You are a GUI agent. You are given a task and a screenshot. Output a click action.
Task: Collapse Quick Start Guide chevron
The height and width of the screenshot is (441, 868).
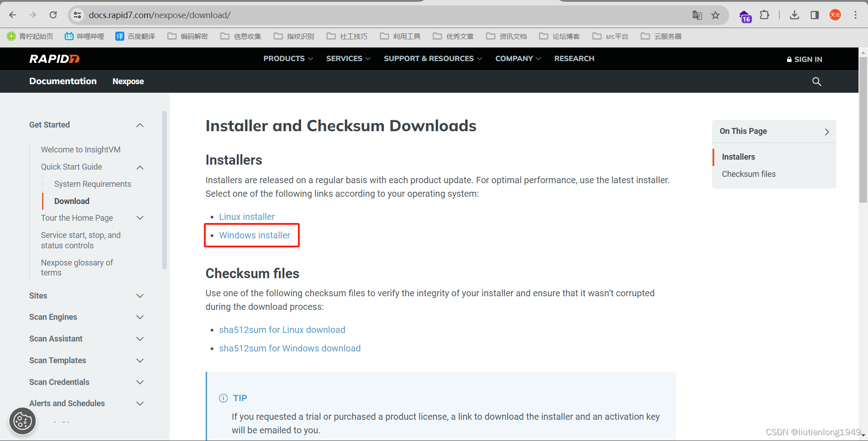[x=140, y=167]
